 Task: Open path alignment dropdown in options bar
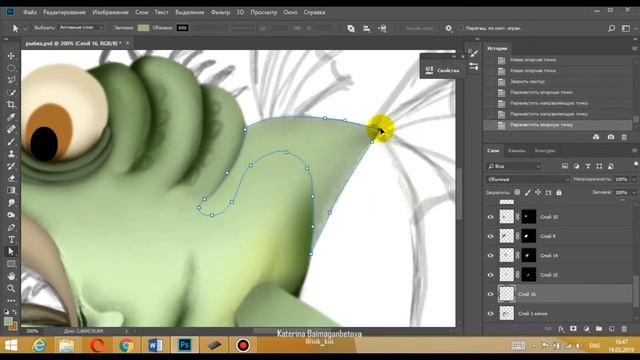tap(367, 28)
